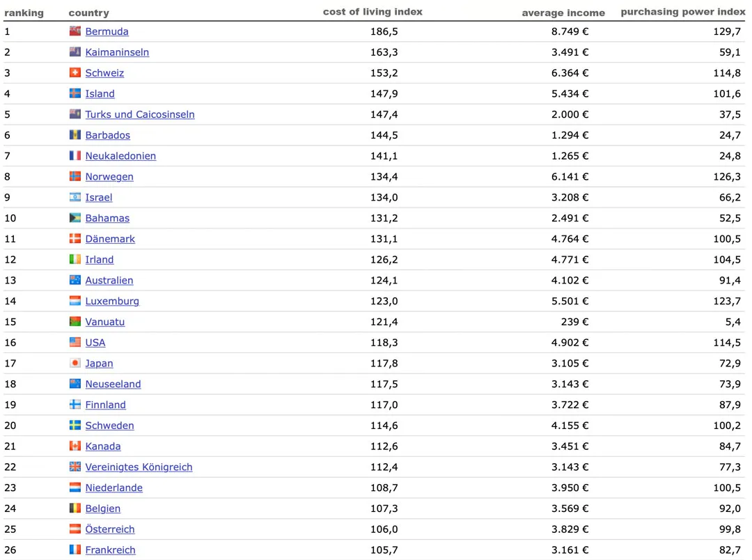Click the Turks und Caicosinseln flag icon
This screenshot has height=560, width=752.
click(x=75, y=114)
